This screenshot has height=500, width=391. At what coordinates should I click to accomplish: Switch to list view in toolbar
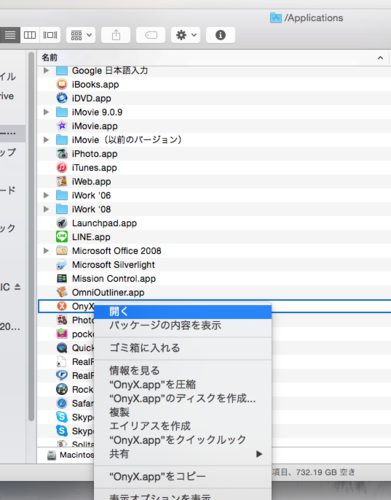tap(10, 35)
